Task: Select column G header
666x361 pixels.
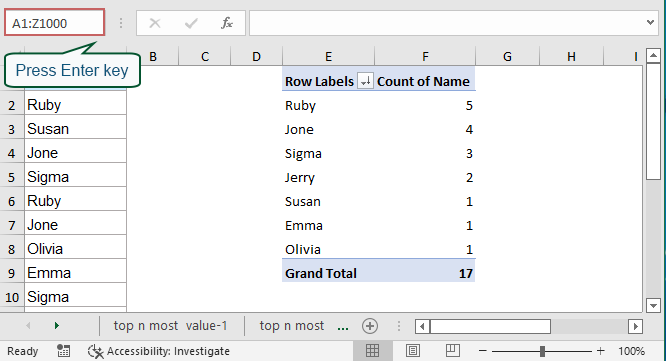Action: pos(507,56)
